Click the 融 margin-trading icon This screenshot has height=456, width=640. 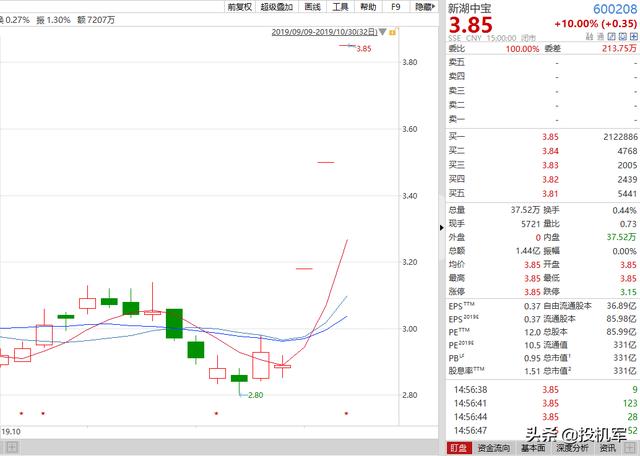coord(589,37)
